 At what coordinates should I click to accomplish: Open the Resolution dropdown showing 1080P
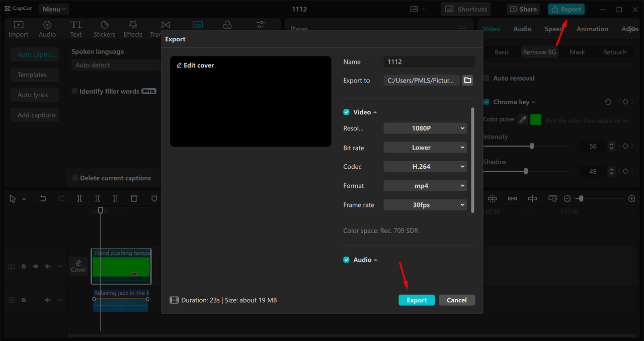[x=425, y=128]
